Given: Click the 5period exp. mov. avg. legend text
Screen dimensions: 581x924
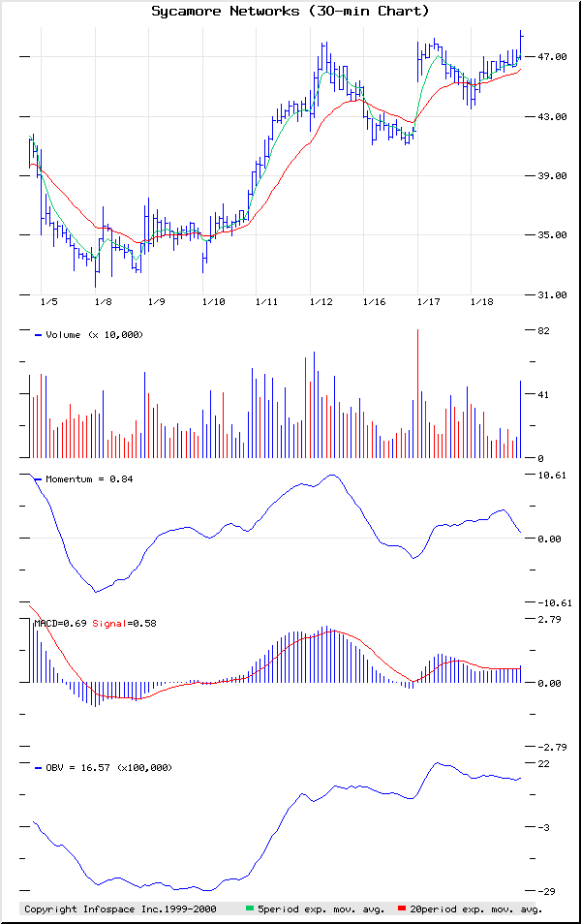Looking at the screenshot, I should [x=321, y=909].
